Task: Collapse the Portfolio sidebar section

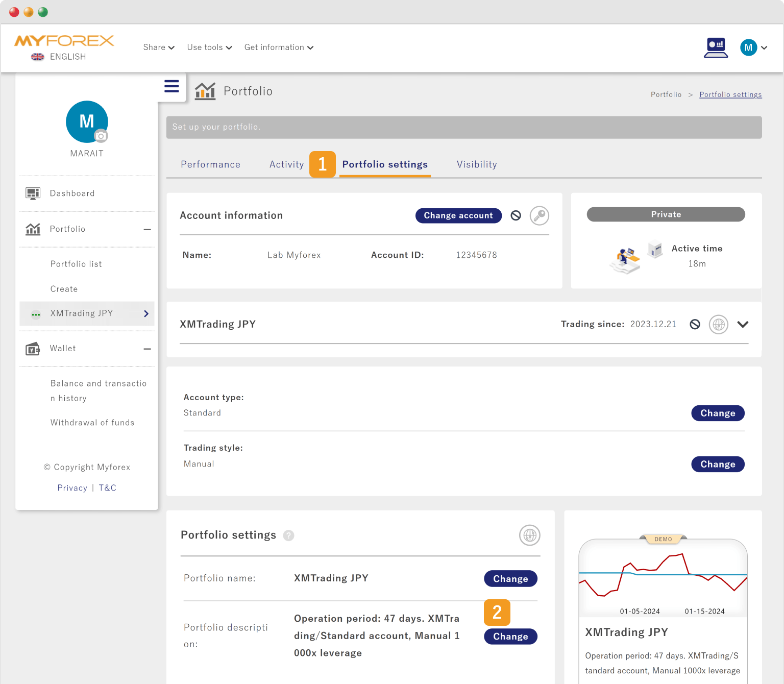Action: point(148,230)
